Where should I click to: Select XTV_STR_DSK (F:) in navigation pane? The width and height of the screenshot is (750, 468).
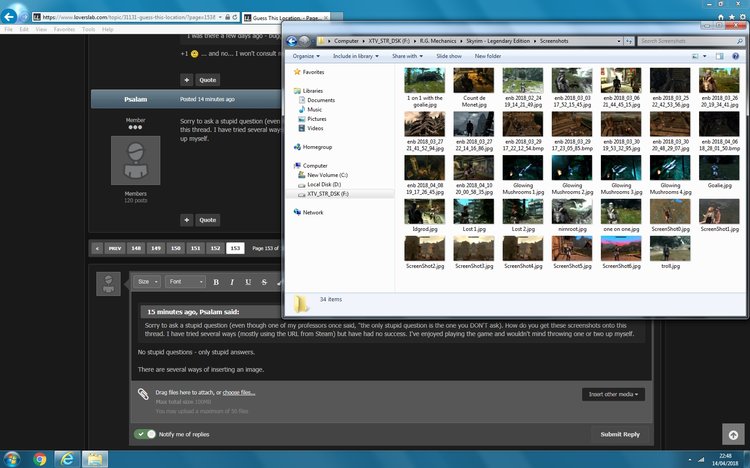(328, 194)
